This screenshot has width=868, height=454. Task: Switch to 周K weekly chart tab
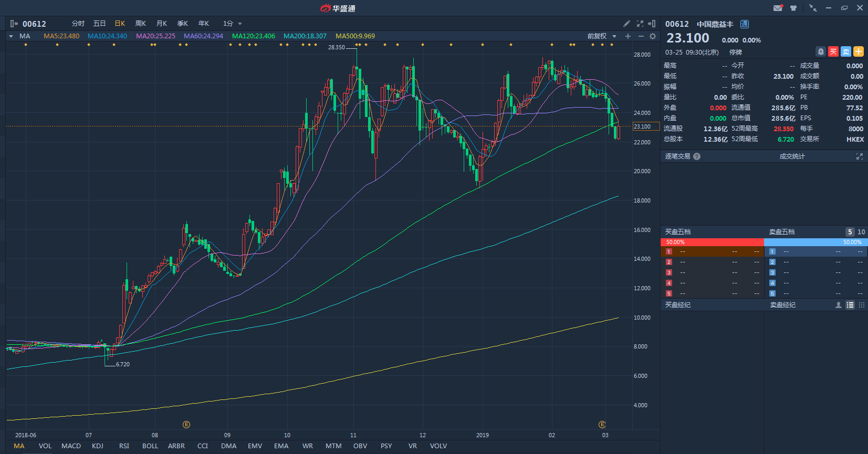pyautogui.click(x=140, y=24)
